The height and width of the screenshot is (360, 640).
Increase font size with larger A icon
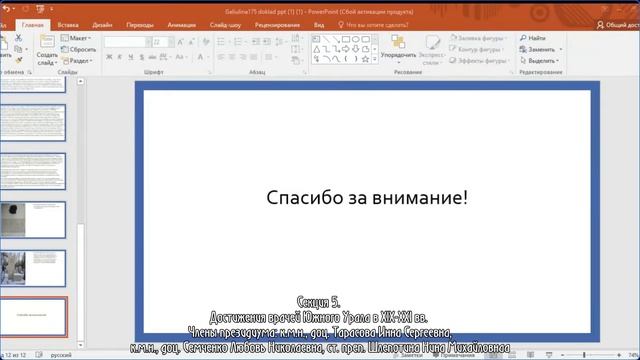(x=180, y=42)
